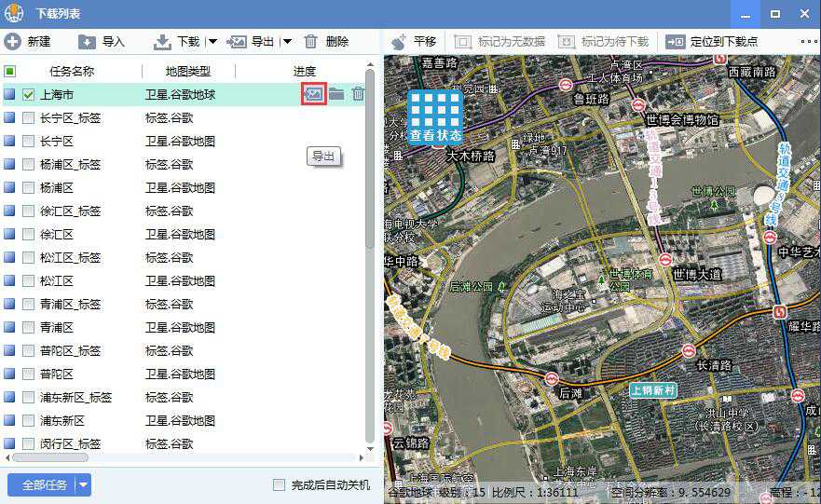This screenshot has height=504, width=821.
Task: Click the vertical scrollbar up arrow
Action: click(x=370, y=65)
